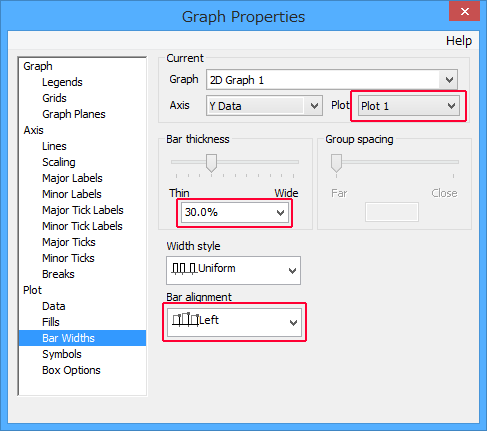Viewport: 487px width, 431px height.
Task: Open the Help menu
Action: 459,41
